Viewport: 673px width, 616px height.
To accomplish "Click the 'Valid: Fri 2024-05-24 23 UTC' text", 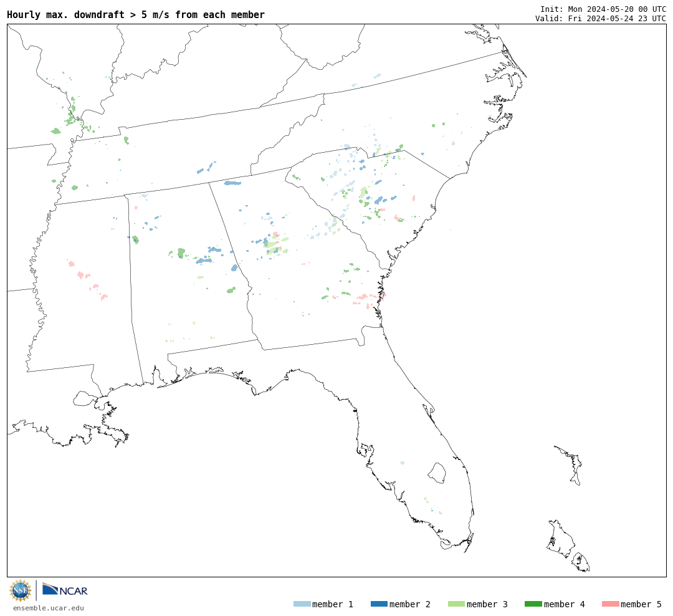I will 601,19.
